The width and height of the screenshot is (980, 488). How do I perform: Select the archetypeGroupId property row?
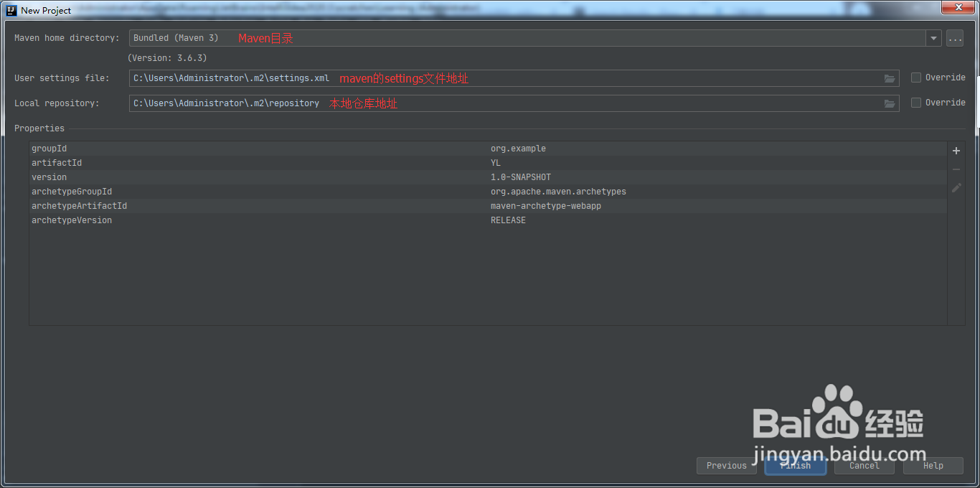pos(488,192)
